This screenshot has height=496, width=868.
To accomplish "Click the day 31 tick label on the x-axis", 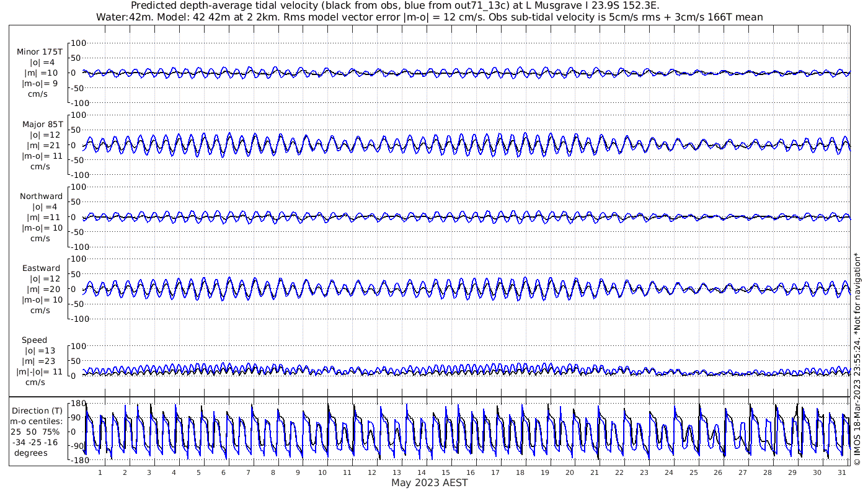I will coord(842,472).
